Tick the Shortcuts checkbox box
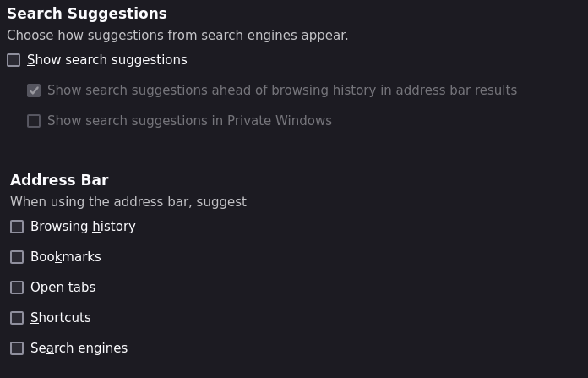The width and height of the screenshot is (588, 378). pos(17,318)
